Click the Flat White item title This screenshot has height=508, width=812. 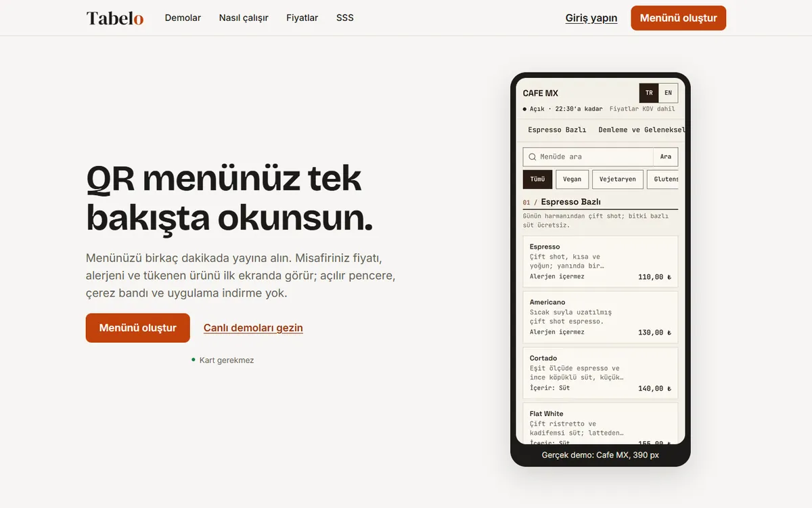[x=547, y=414]
